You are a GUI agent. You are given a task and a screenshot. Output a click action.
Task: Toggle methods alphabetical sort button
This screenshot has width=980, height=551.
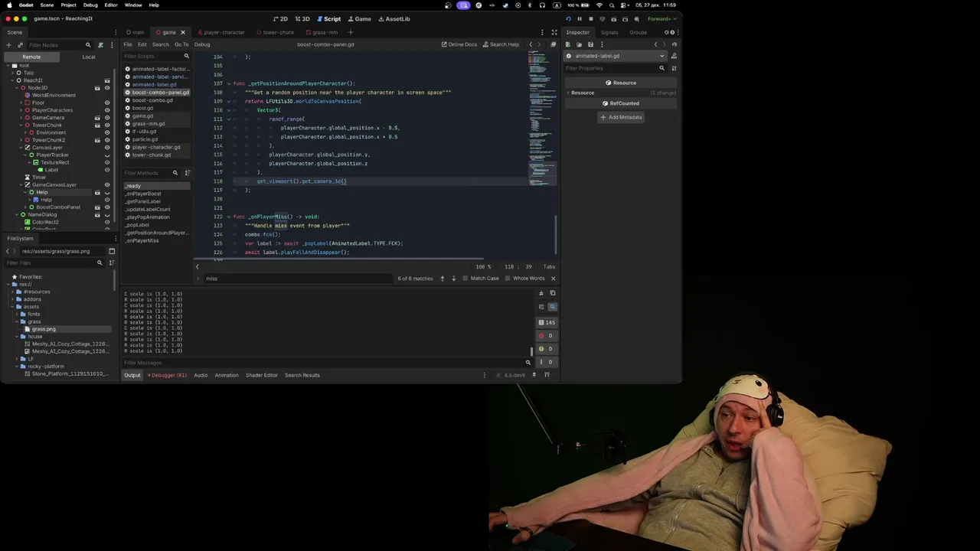(187, 173)
